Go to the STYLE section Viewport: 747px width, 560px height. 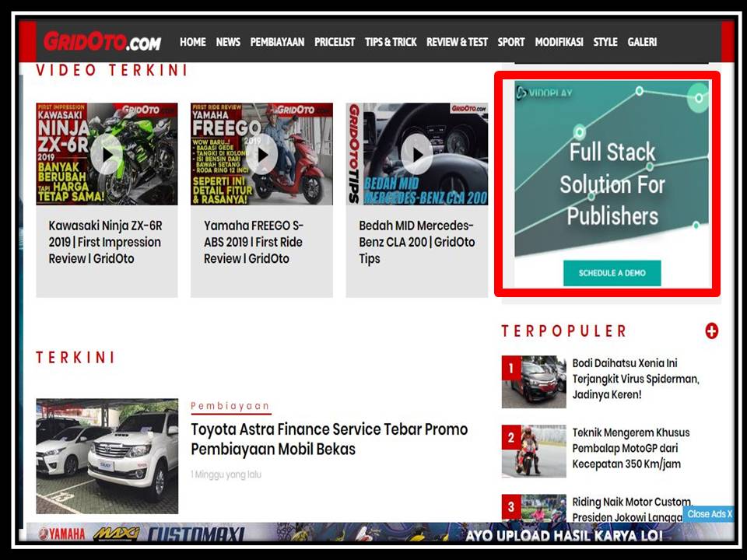click(x=605, y=42)
